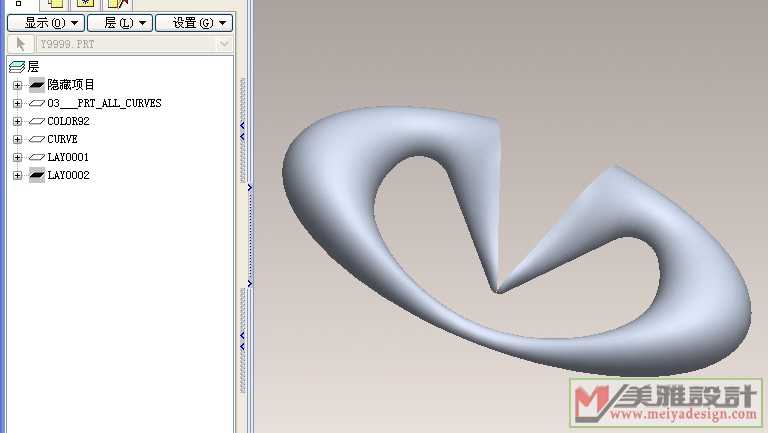
Task: Switch to the folder browser tab with yellow folders
Action: click(x=54, y=4)
